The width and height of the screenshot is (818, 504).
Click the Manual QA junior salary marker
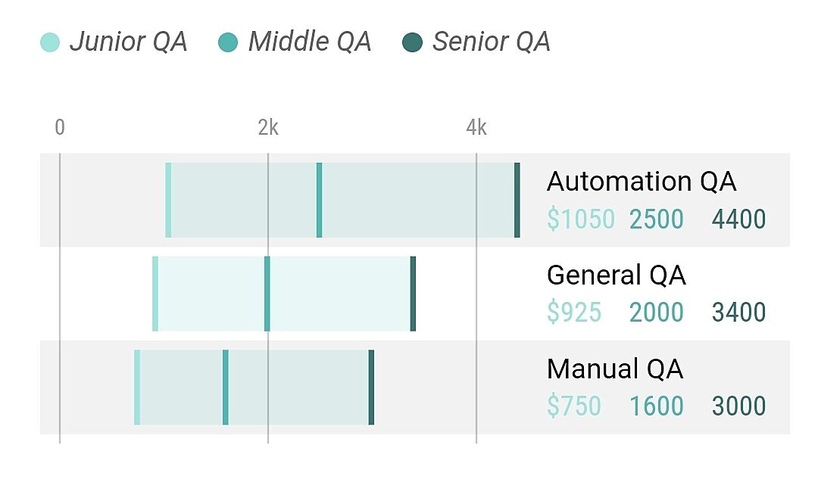coord(137,387)
